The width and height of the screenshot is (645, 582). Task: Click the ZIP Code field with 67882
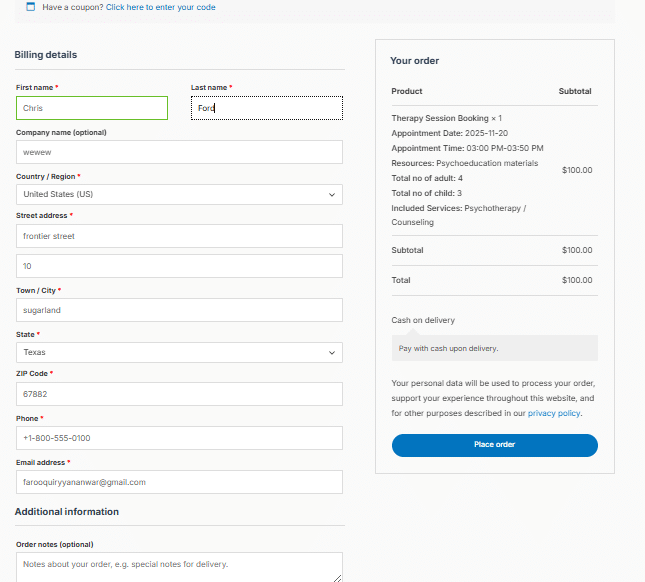click(x=179, y=394)
